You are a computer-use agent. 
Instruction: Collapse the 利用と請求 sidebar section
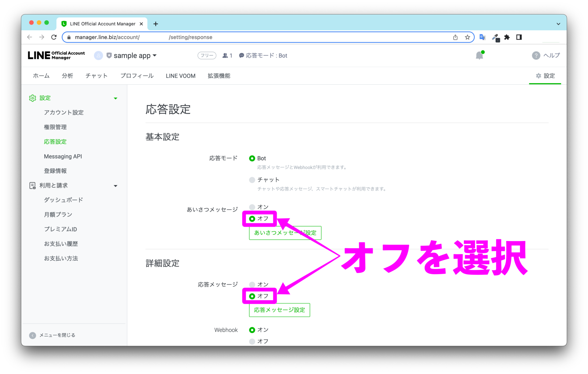115,186
